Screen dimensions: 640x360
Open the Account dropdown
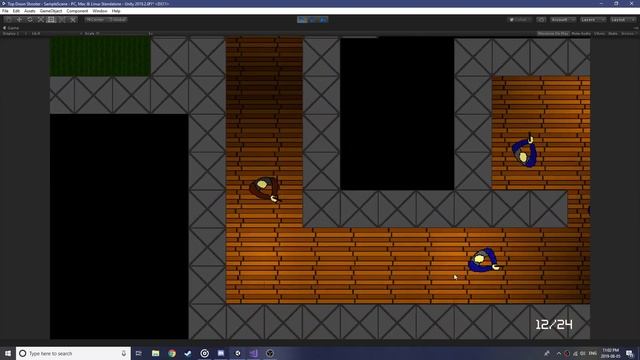[562, 20]
